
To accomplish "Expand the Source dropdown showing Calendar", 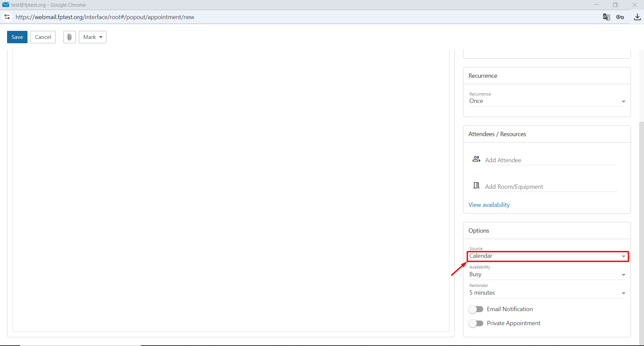I will (x=547, y=256).
